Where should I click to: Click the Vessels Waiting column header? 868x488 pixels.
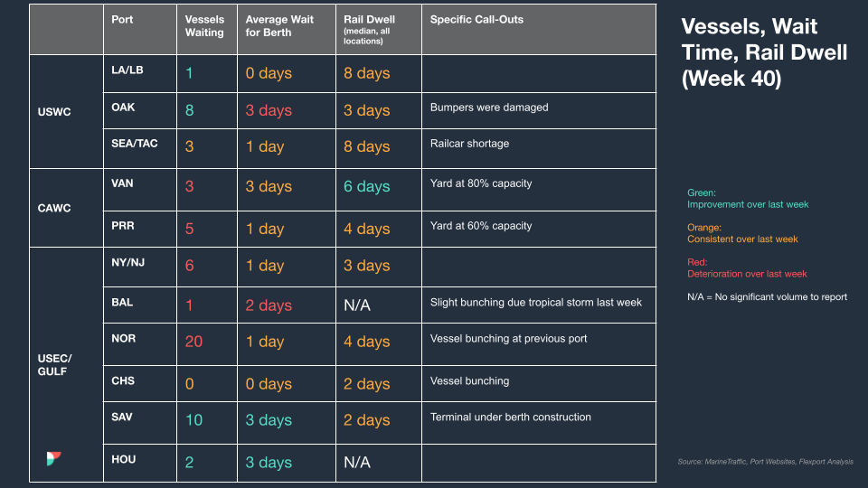pyautogui.click(x=207, y=29)
